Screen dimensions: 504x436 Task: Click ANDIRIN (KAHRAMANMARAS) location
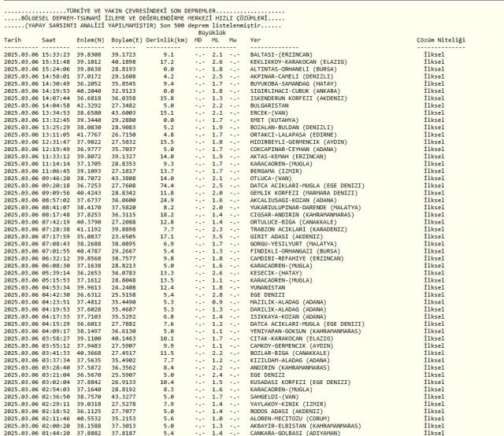[x=290, y=368]
